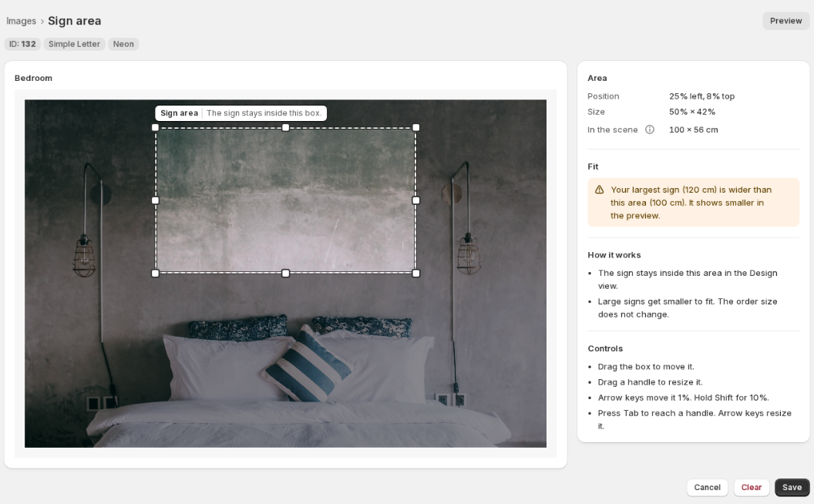
Task: Click the bottom-left resize handle of sign area
Action: point(155,274)
